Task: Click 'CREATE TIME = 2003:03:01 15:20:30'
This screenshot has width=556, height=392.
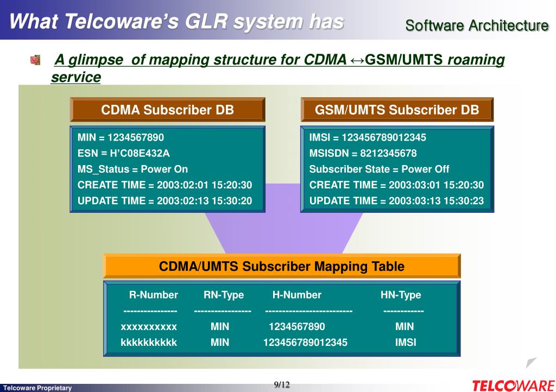Action: [x=396, y=185]
